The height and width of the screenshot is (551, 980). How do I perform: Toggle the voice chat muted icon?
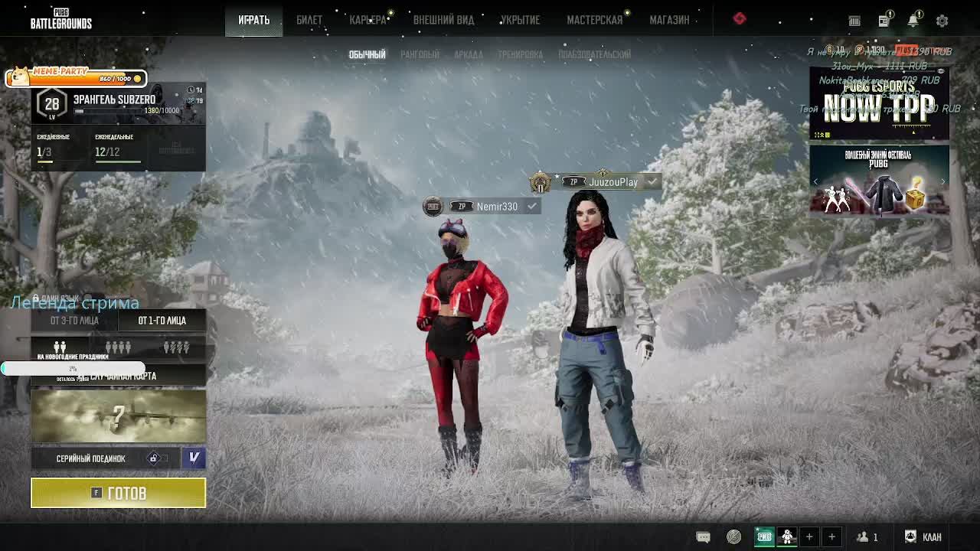[733, 537]
